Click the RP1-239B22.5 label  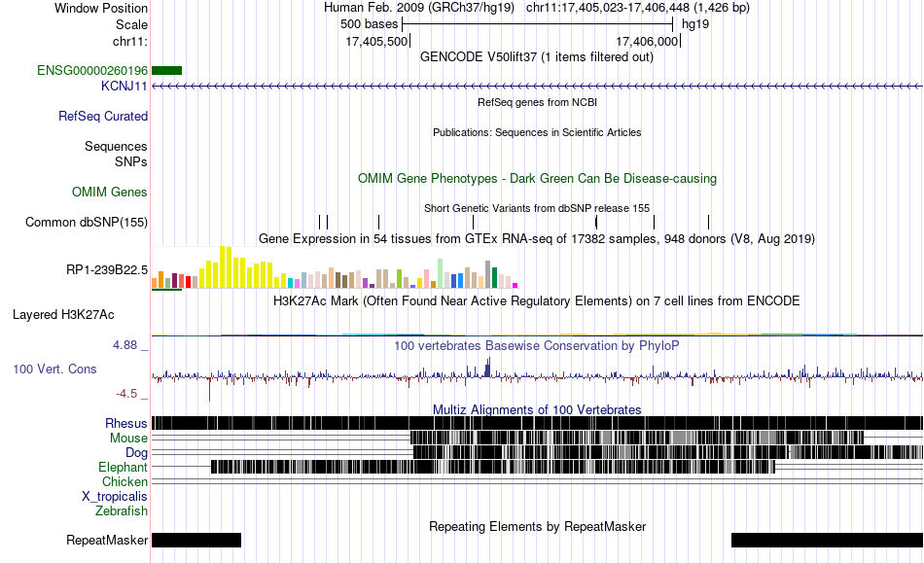107,270
